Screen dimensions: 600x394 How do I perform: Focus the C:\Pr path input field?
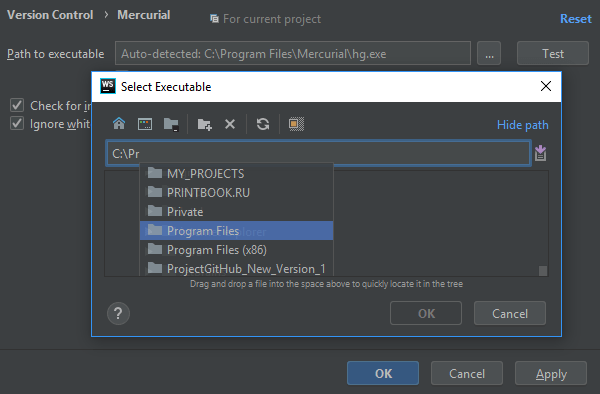[x=318, y=153]
